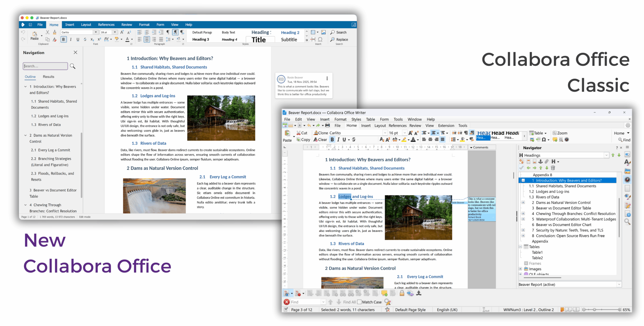Click magnifier search icon in Navigation sidebar
Image resolution: width=644 pixels, height=326 pixels.
72,66
